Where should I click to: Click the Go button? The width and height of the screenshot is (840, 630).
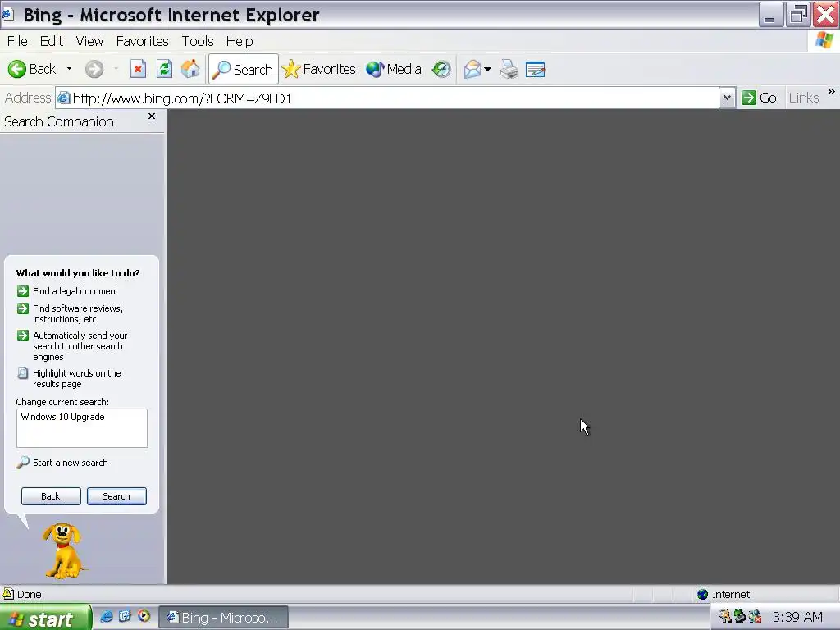point(759,98)
